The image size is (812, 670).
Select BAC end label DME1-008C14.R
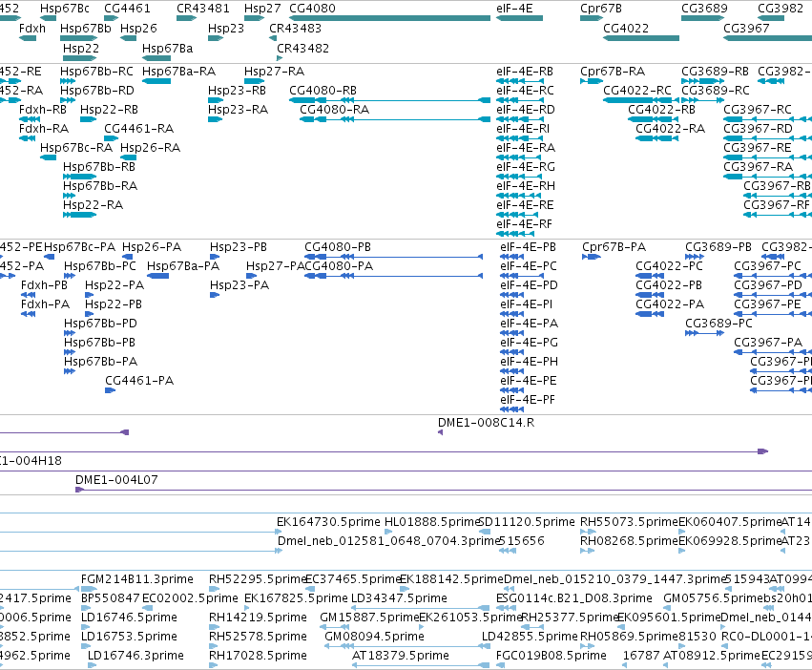487,422
